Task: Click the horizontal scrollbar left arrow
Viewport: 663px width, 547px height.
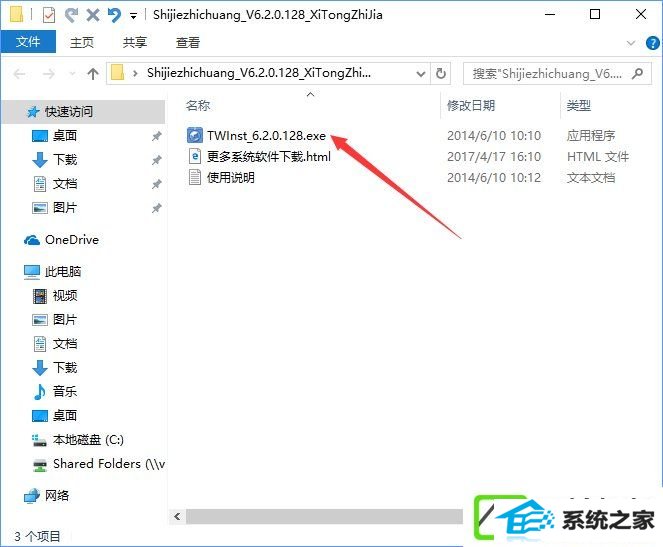Action: point(178,516)
